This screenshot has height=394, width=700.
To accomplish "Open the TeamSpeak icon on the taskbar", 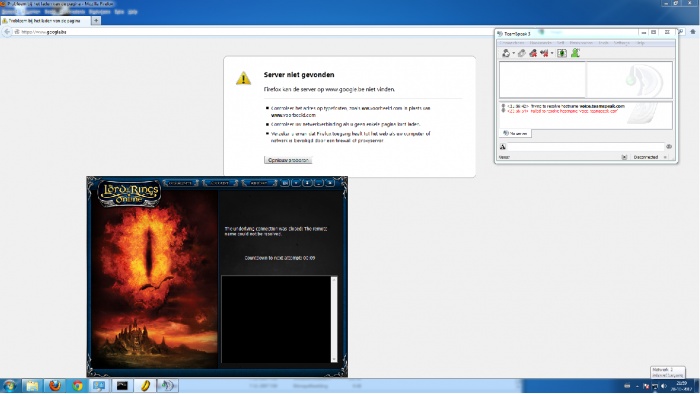I will 167,386.
